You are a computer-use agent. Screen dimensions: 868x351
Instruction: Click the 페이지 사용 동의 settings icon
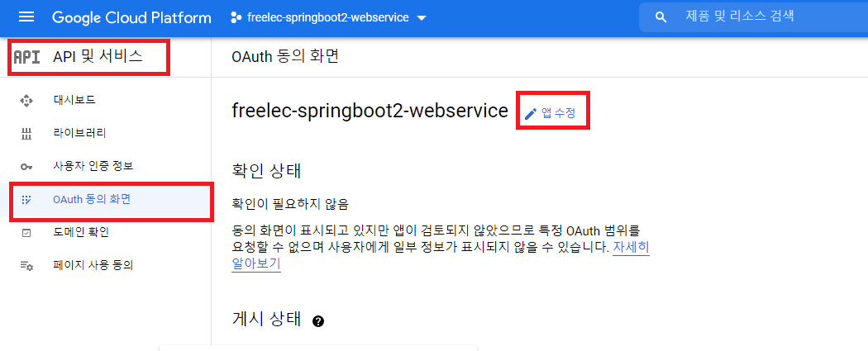tap(26, 266)
